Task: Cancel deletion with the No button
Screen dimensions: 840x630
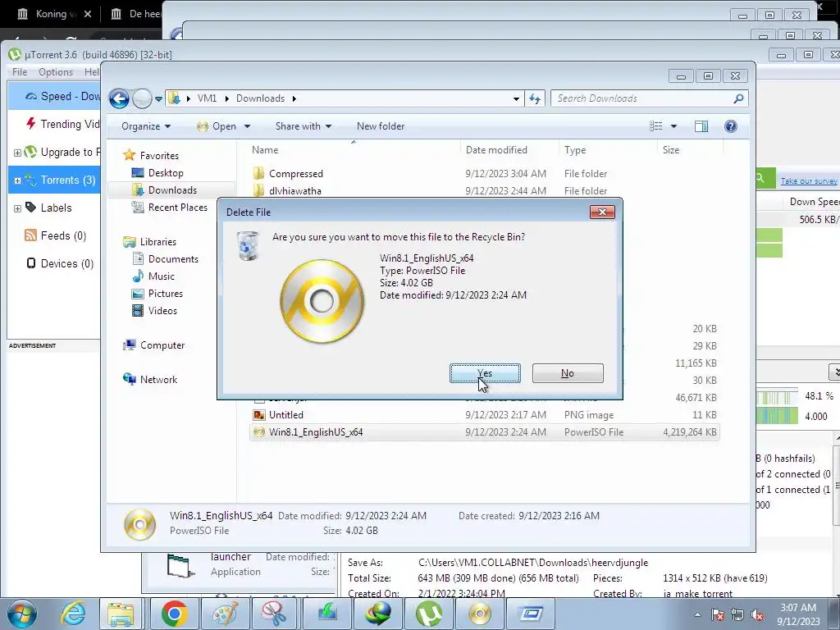Action: (568, 373)
